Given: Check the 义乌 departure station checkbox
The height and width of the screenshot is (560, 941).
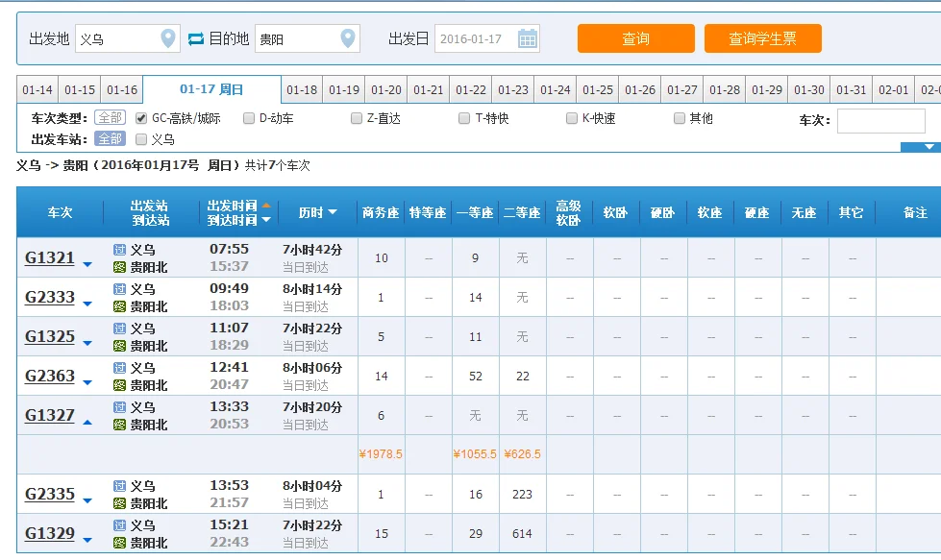Looking at the screenshot, I should [x=140, y=138].
